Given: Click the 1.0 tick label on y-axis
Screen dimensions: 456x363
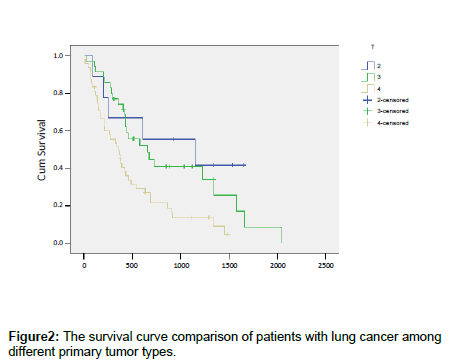Looking at the screenshot, I should [x=58, y=56].
